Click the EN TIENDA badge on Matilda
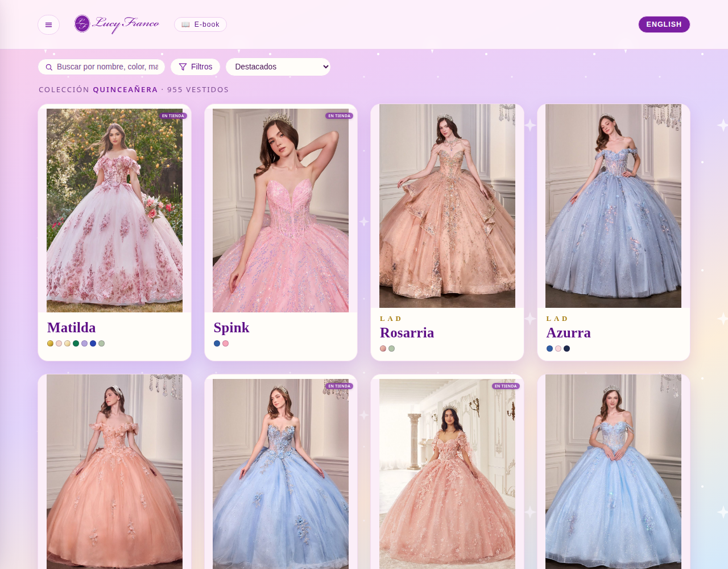Viewport: 728px width, 569px height. coord(173,116)
